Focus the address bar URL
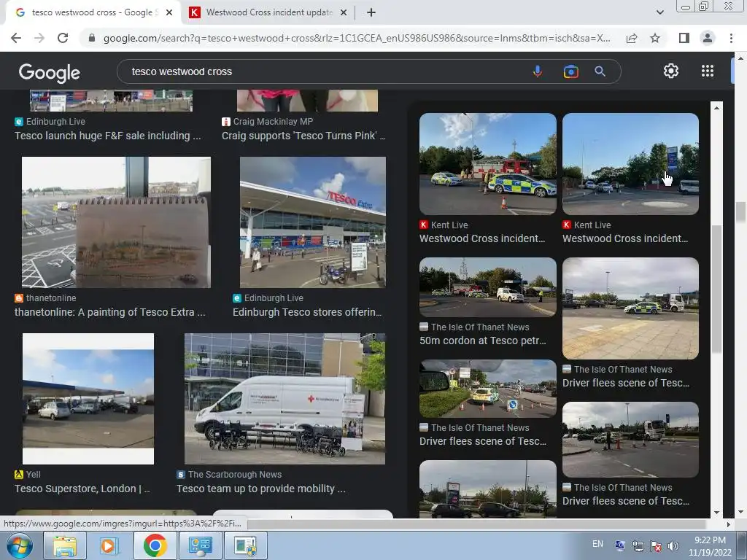The image size is (747, 560). [x=356, y=38]
